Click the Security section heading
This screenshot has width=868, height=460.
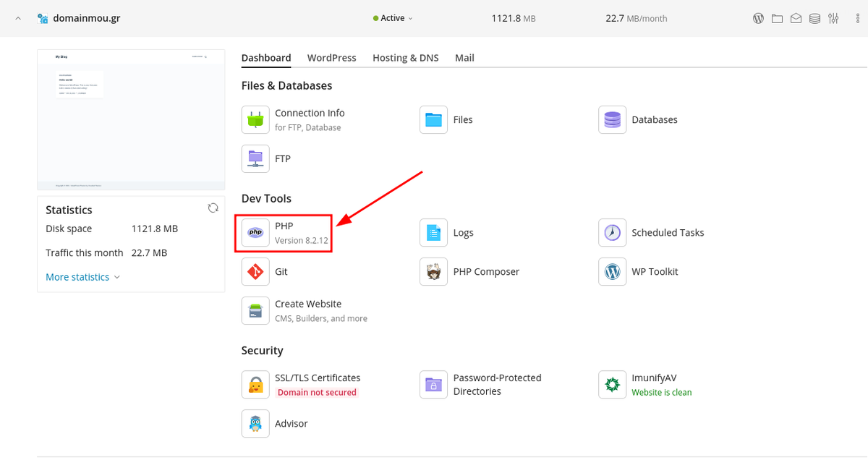pyautogui.click(x=263, y=350)
